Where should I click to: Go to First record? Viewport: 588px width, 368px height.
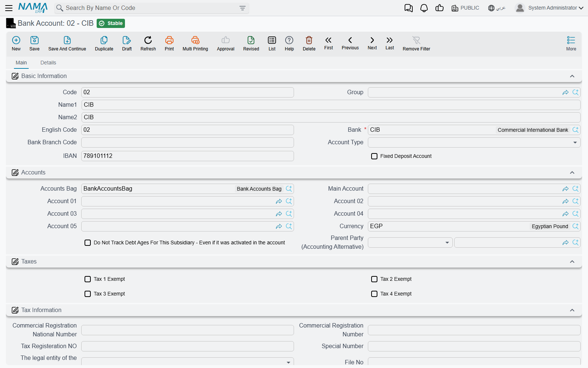pos(329,43)
